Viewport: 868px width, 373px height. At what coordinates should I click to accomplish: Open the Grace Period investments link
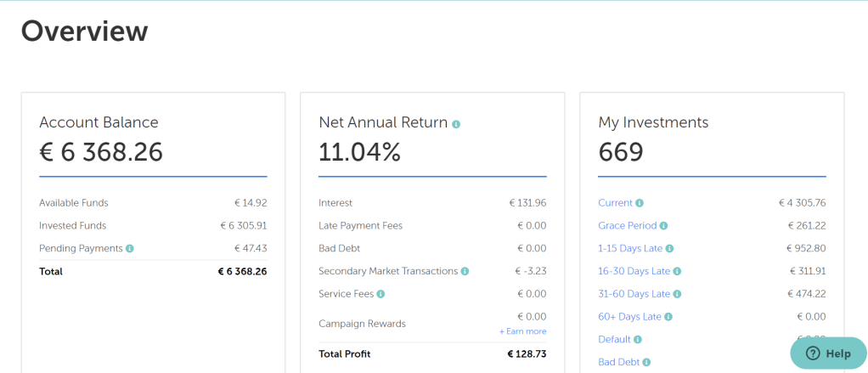627,226
